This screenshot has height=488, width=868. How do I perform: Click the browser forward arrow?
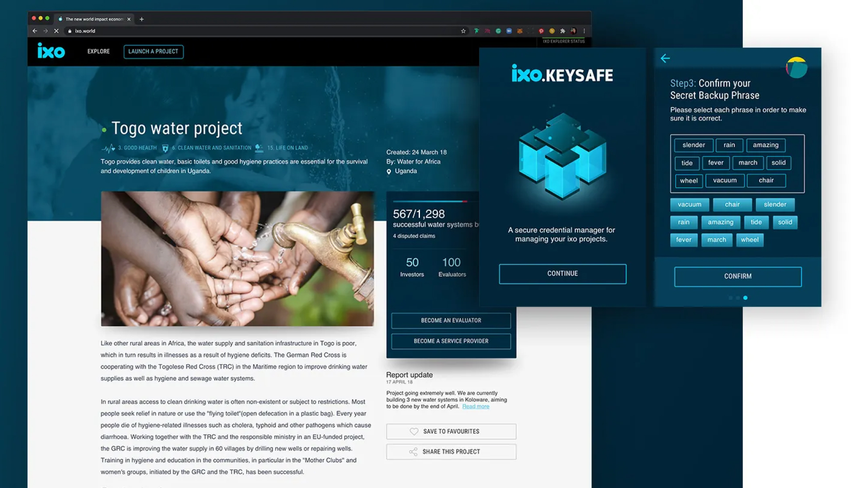(x=45, y=31)
